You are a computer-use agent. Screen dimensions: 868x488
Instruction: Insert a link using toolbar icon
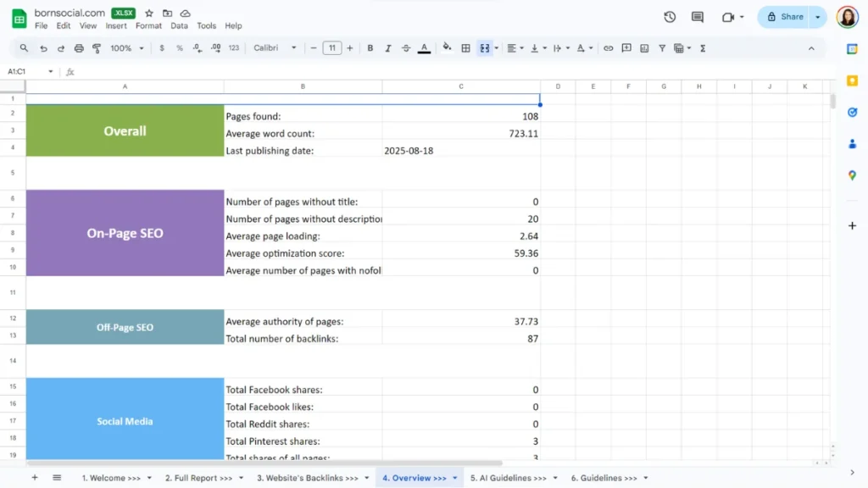(608, 48)
